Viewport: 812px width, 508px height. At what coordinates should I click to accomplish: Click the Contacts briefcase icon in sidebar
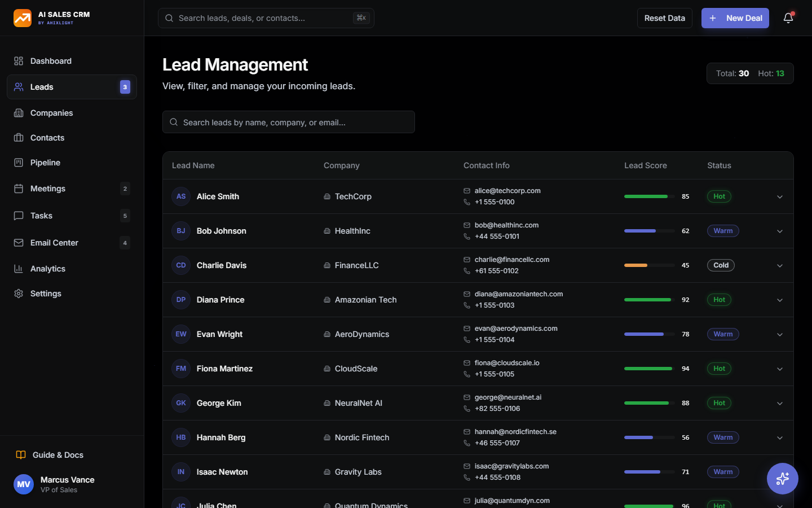point(19,138)
